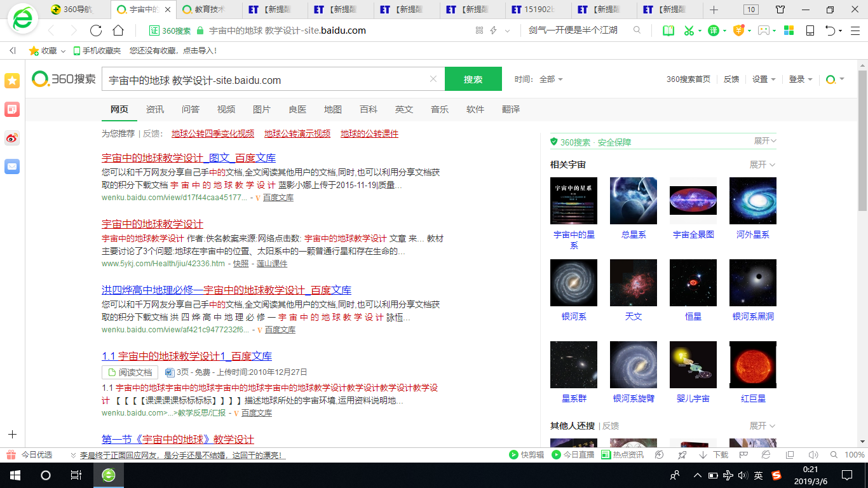
Task: Click the vertical page scrollbar
Action: click(x=862, y=254)
